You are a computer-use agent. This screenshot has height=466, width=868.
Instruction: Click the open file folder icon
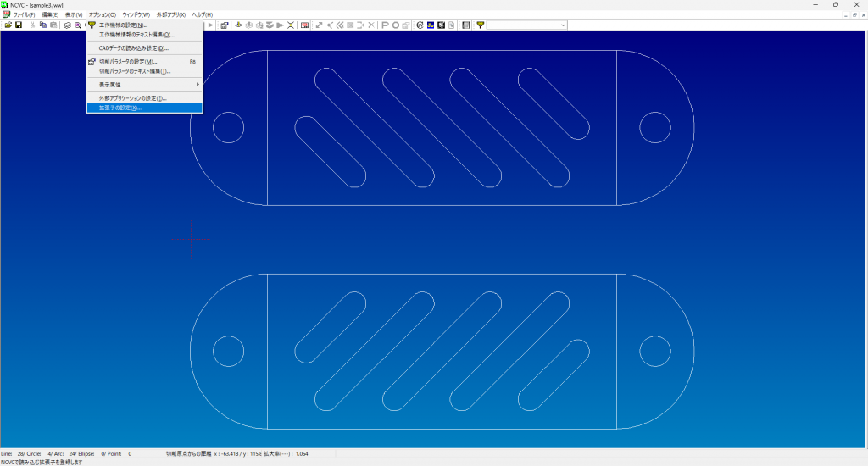tap(8, 25)
